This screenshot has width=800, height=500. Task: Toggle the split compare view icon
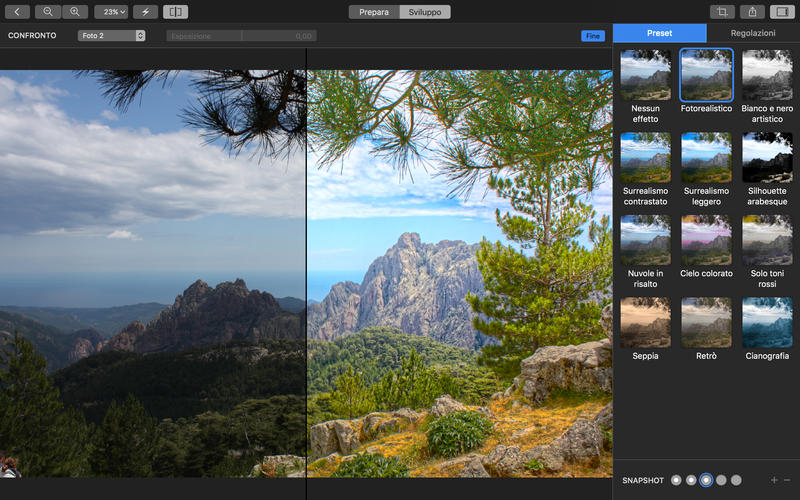point(176,12)
